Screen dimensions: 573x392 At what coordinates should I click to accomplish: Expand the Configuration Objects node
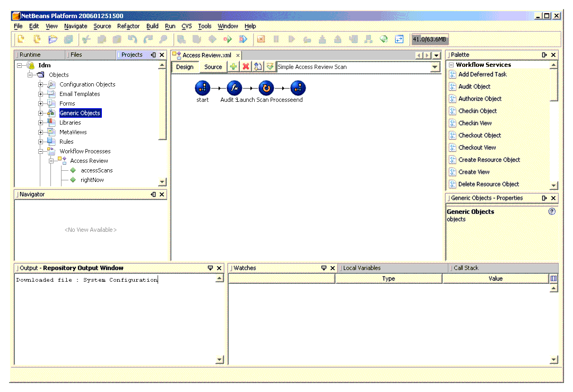[x=40, y=84]
